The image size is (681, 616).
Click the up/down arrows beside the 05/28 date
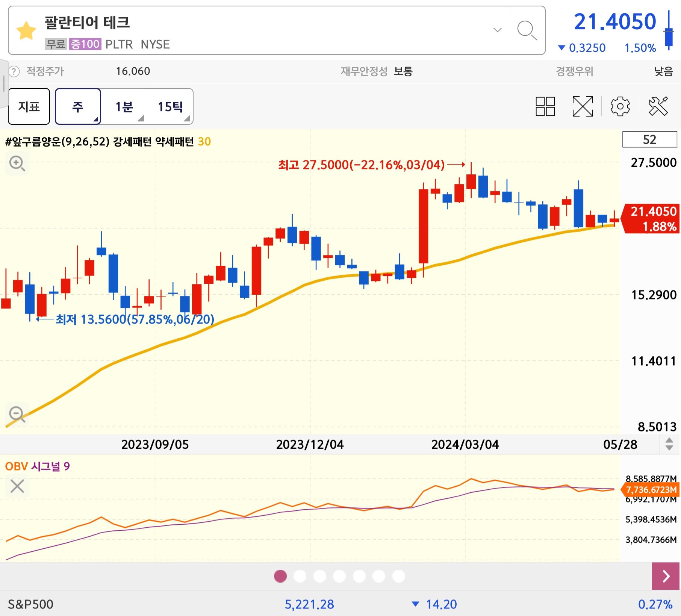pyautogui.click(x=669, y=444)
